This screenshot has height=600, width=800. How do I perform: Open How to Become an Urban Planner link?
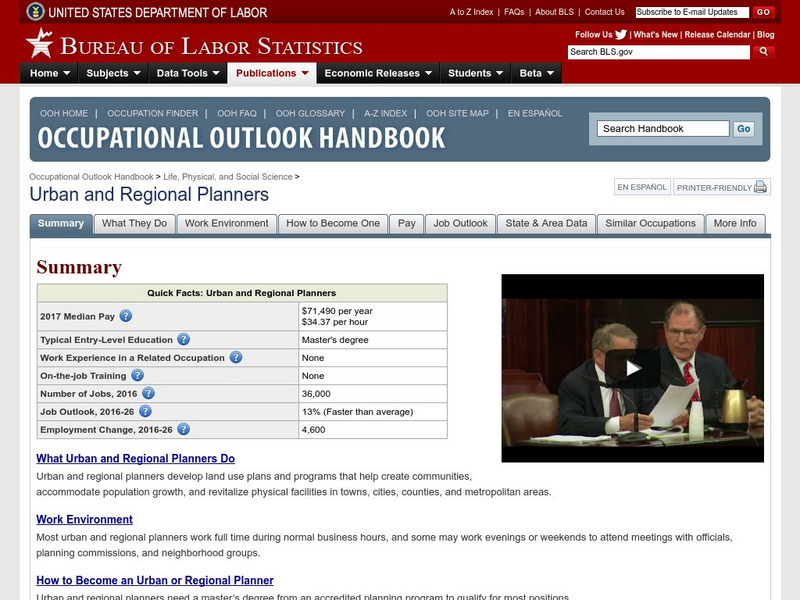tap(155, 580)
